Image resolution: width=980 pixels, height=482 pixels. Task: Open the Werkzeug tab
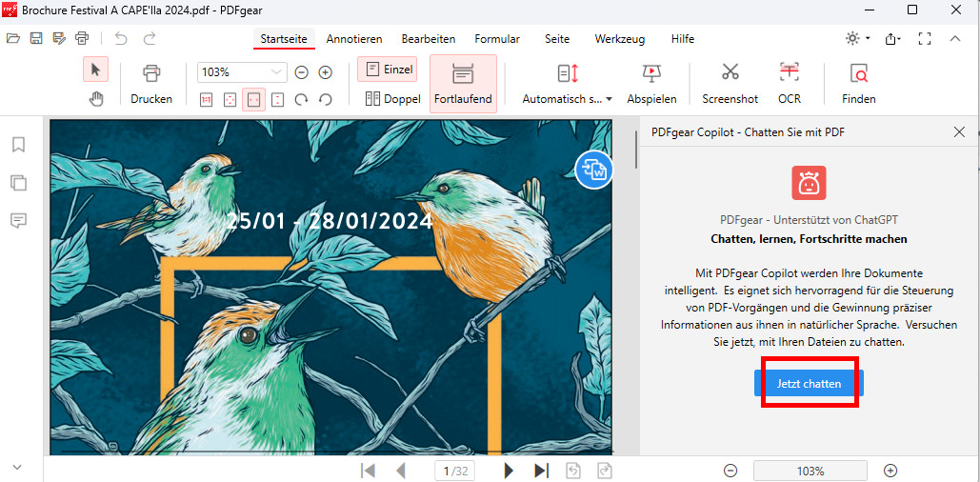[x=620, y=39]
